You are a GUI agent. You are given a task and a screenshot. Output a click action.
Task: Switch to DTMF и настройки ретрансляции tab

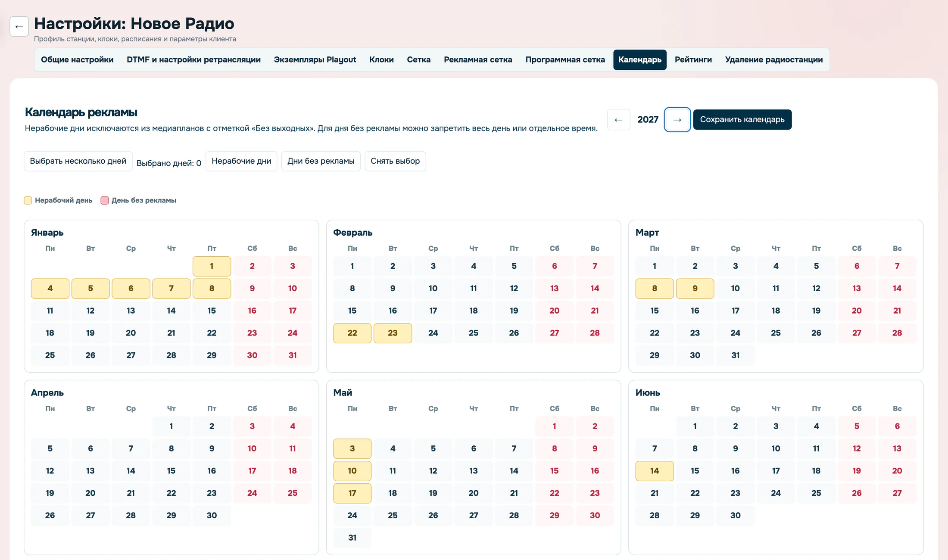click(193, 59)
